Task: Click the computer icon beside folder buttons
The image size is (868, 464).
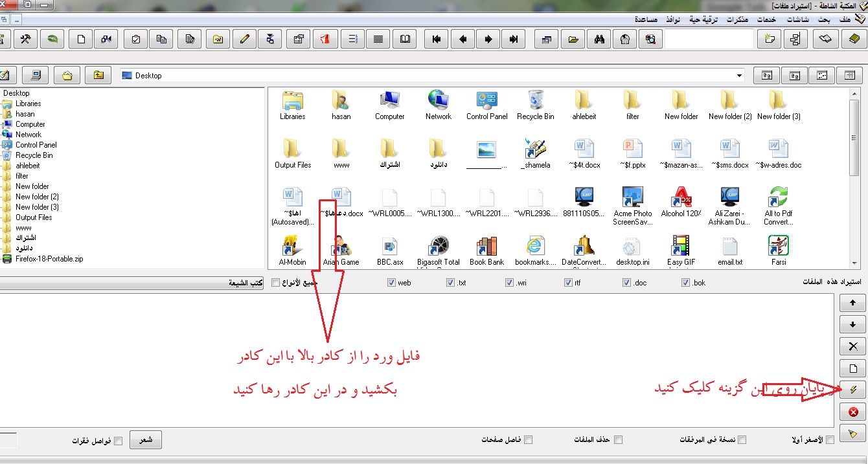Action: [36, 75]
